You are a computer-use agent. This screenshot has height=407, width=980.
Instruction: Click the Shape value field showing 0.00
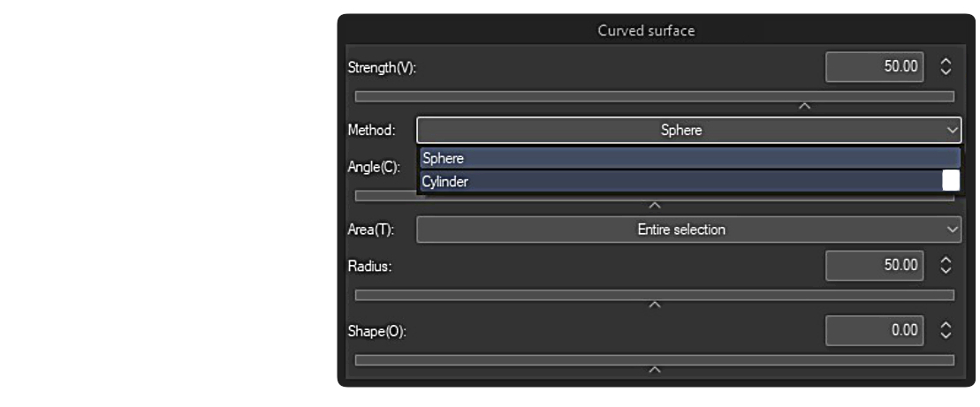point(875,331)
